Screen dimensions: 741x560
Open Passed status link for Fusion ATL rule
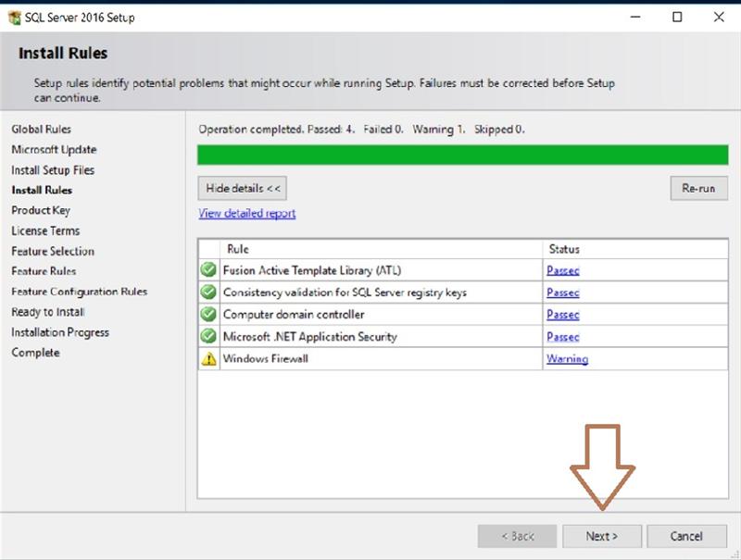(562, 270)
